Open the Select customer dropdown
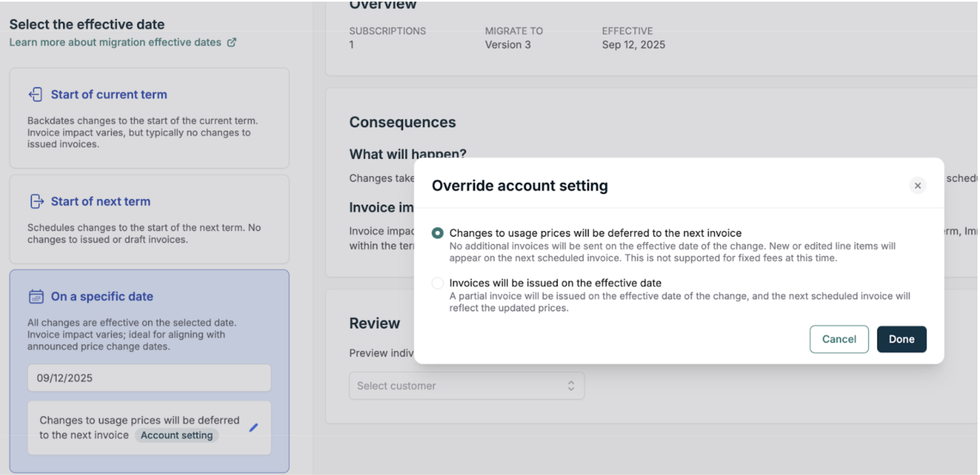This screenshot has width=980, height=475. (x=466, y=386)
